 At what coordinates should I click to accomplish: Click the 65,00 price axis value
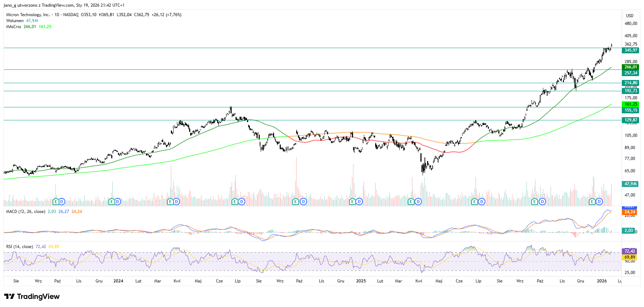pos(630,171)
